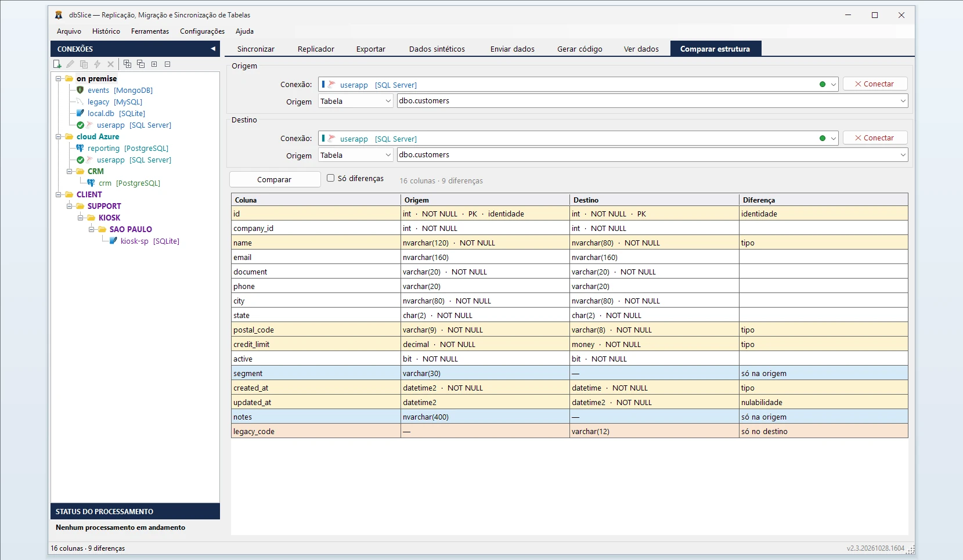The image size is (963, 560).
Task: Click the legacy_code row cell
Action: pyautogui.click(x=316, y=431)
